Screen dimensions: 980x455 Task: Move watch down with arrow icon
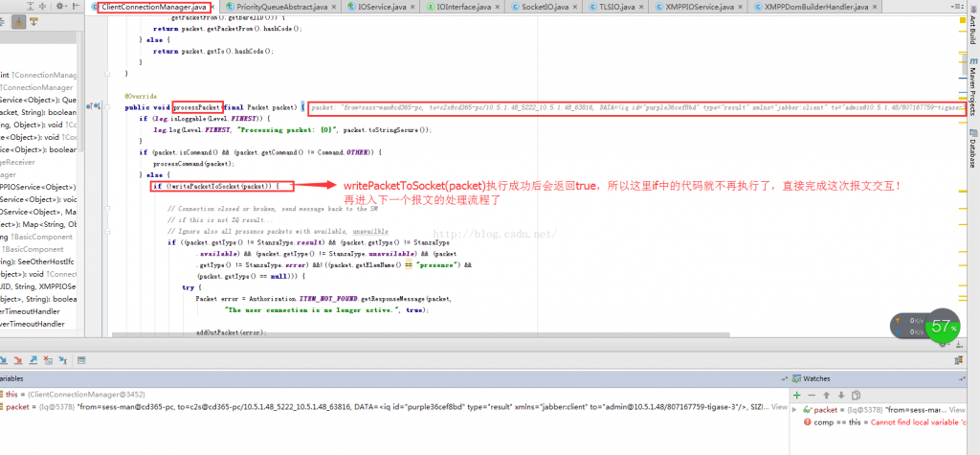(841, 396)
